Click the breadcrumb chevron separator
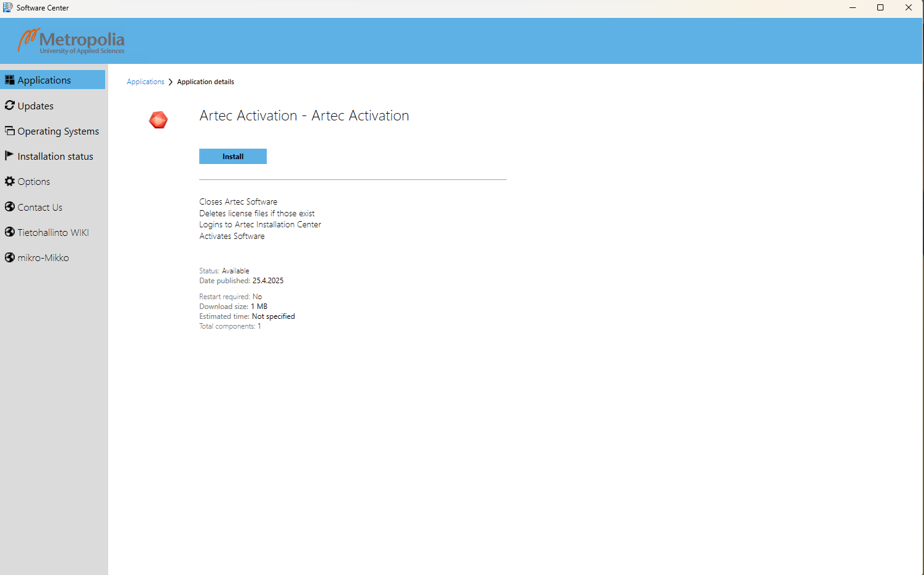Image resolution: width=924 pixels, height=575 pixels. 170,82
